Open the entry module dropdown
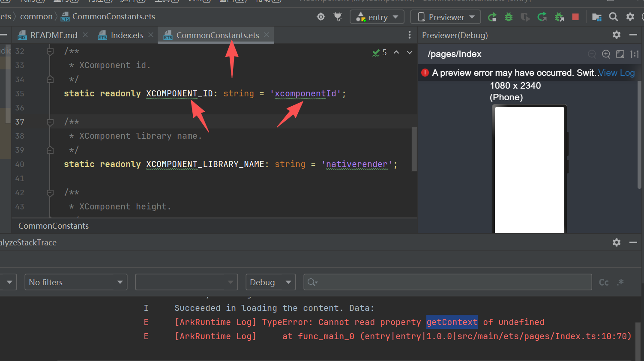 pyautogui.click(x=377, y=17)
